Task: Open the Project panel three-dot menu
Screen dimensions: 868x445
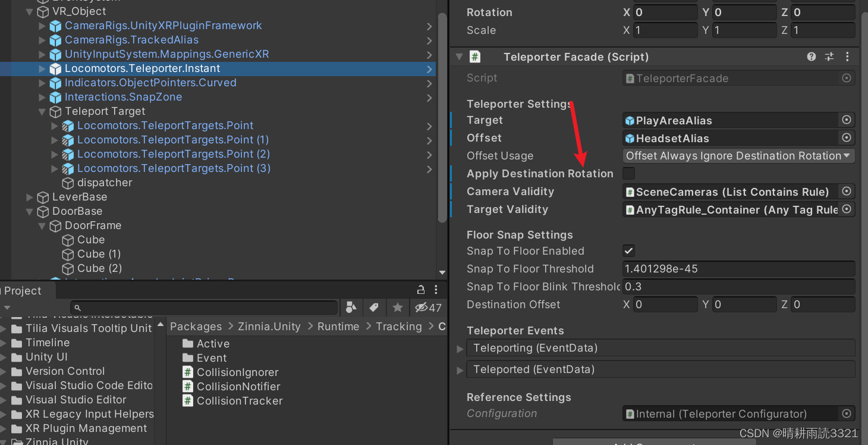Action: (436, 290)
